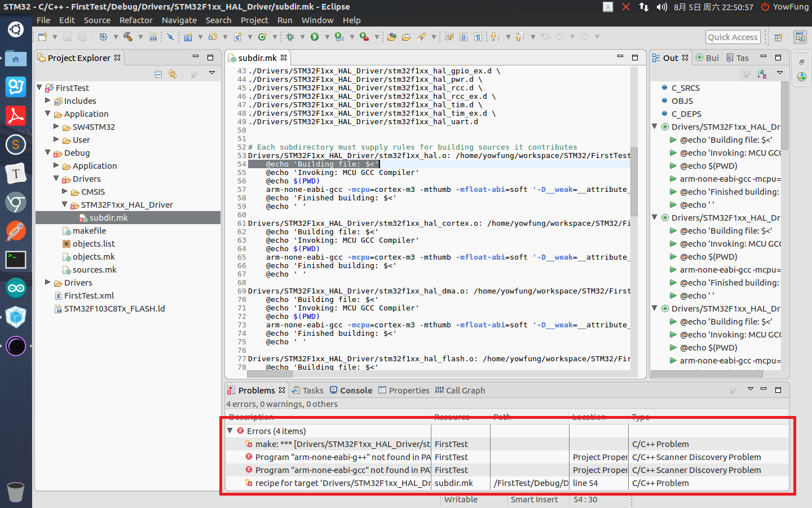This screenshot has height=508, width=812.
Task: Collapse the FirstTest project node
Action: pos(39,87)
